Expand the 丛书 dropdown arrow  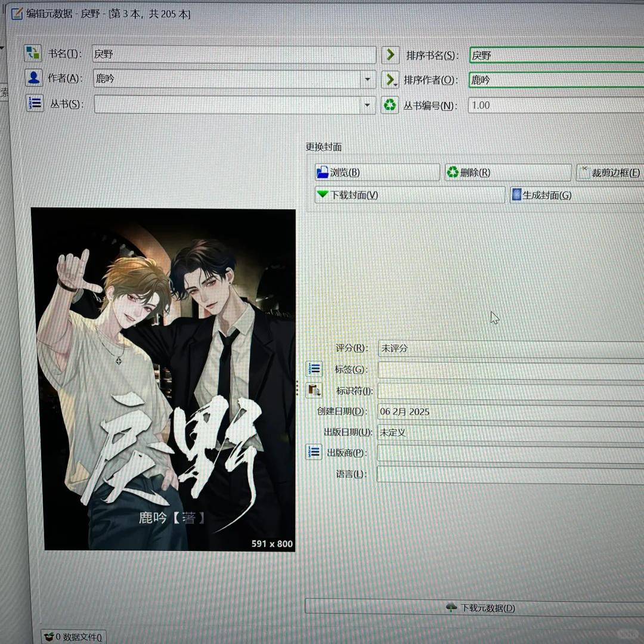coord(367,105)
